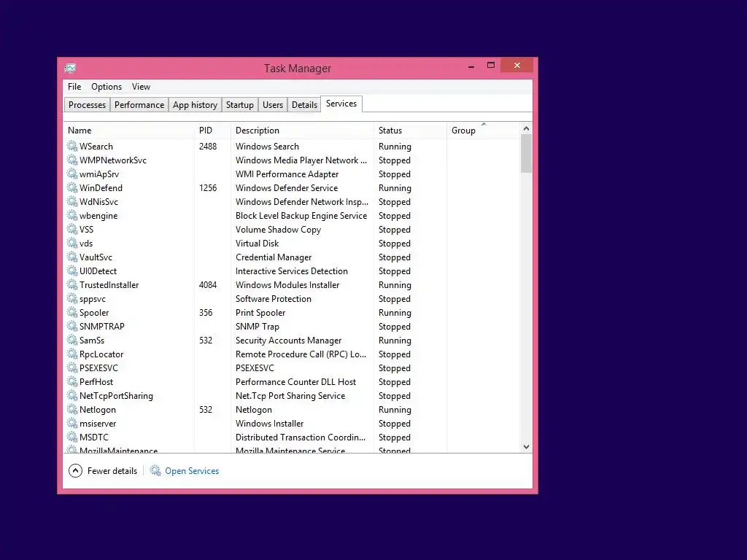Click the gear icon beside sppsvc

(x=72, y=298)
